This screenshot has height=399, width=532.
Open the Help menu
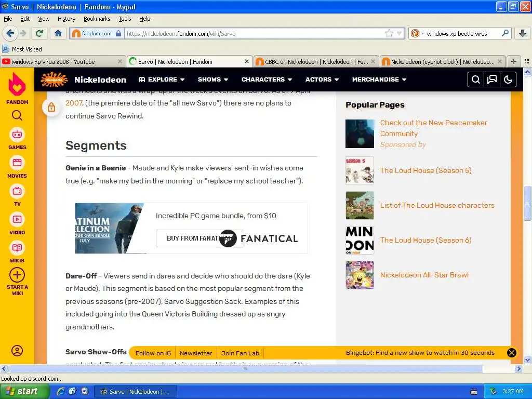144,19
